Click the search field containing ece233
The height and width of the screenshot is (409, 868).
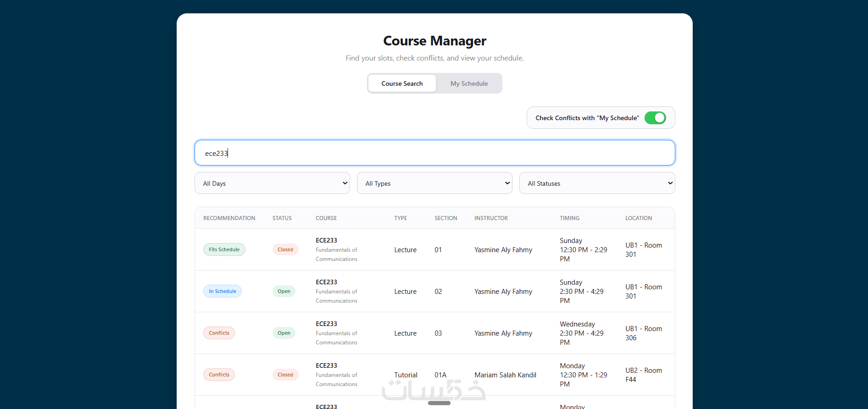click(x=434, y=153)
